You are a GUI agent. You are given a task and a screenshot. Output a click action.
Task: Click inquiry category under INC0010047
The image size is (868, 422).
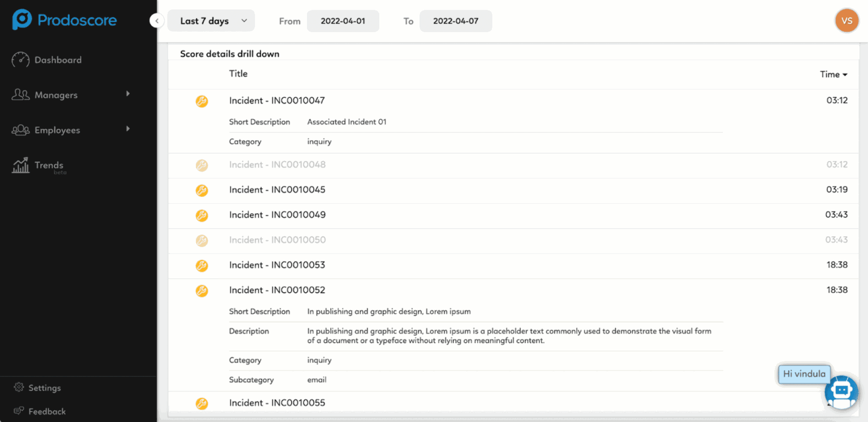pos(319,142)
